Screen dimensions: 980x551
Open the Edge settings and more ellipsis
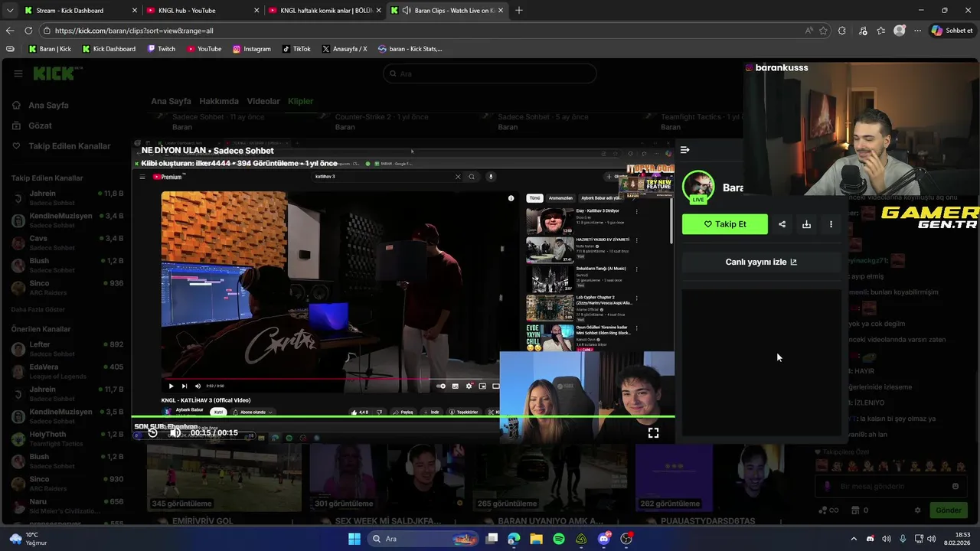(x=918, y=31)
